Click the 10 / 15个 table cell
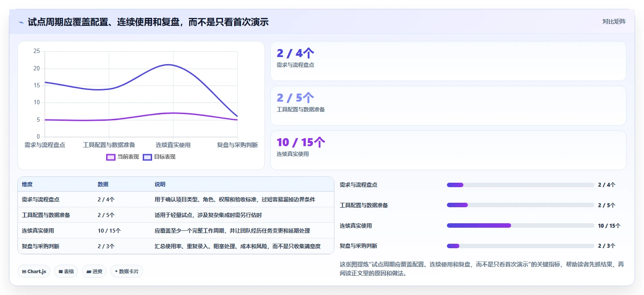644x295 pixels. [109, 231]
